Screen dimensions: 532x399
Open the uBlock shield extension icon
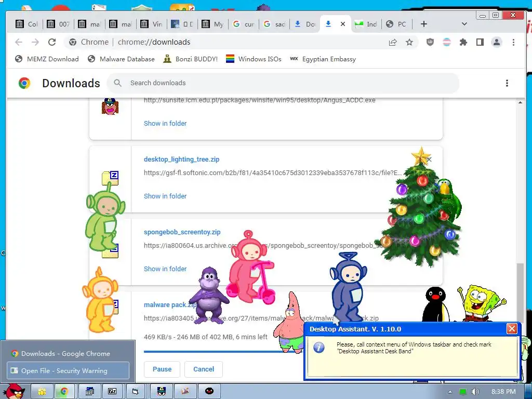click(430, 42)
